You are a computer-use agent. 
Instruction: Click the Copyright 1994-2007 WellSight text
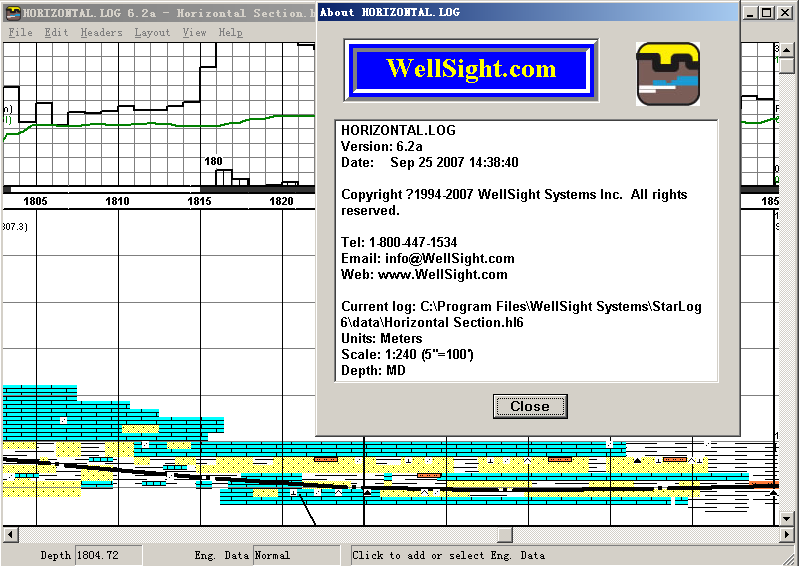514,202
